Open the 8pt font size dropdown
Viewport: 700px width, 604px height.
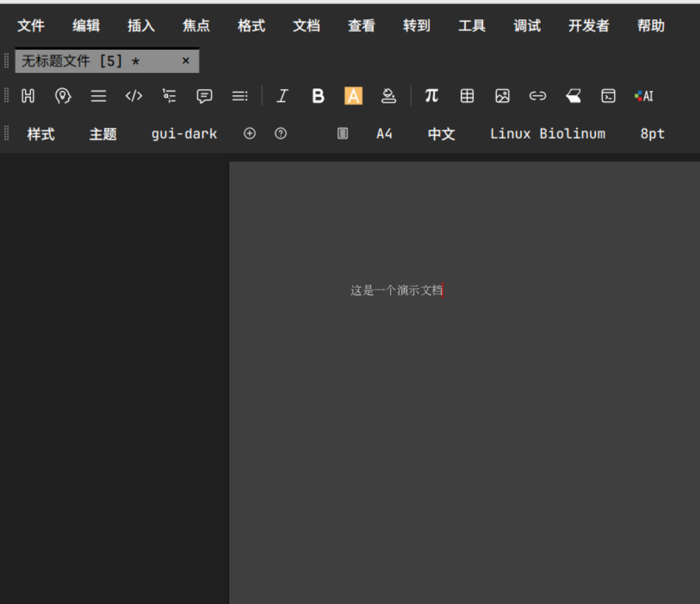[652, 134]
